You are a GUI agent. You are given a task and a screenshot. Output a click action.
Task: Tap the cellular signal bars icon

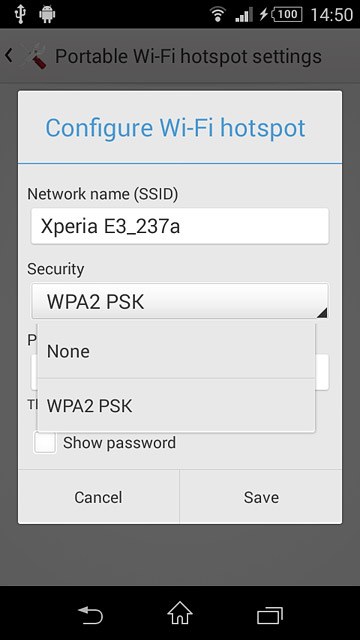(244, 15)
